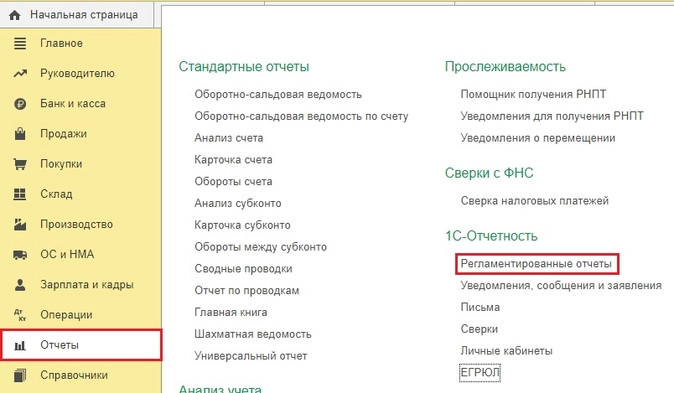Open Оборотно-сальдовая ведомость по счету
Image resolution: width=674 pixels, height=393 pixels.
coord(301,117)
